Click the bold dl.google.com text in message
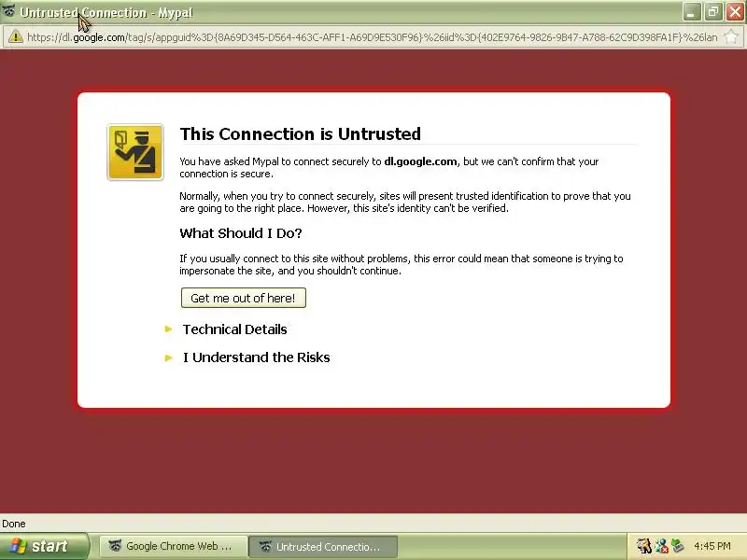The width and height of the screenshot is (747, 560). point(420,161)
